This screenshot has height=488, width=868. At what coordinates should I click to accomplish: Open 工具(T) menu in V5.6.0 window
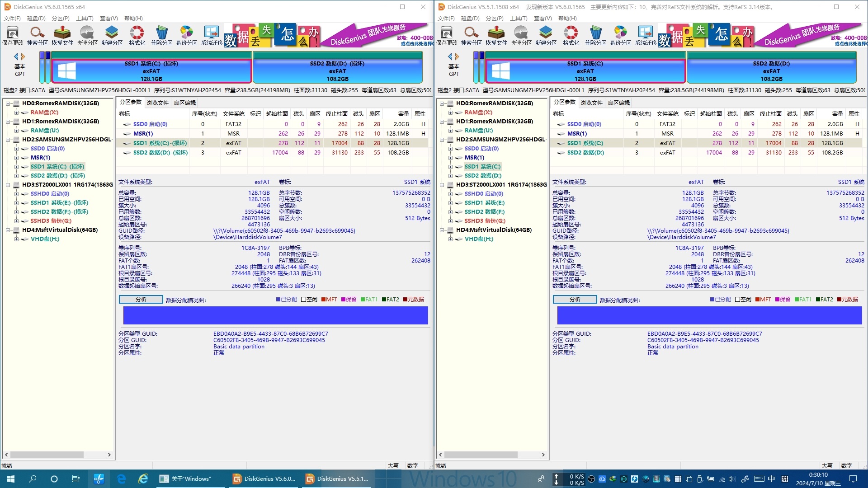(x=85, y=19)
